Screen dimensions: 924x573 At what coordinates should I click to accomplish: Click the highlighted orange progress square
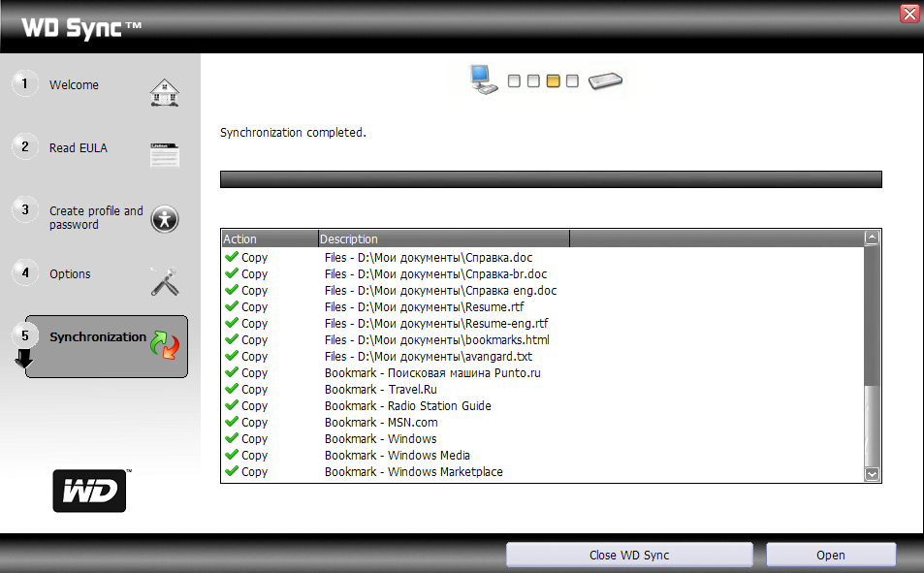pyautogui.click(x=553, y=80)
